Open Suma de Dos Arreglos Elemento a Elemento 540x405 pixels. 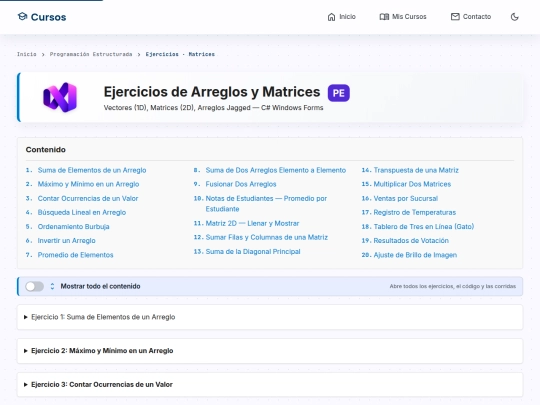[x=276, y=170]
